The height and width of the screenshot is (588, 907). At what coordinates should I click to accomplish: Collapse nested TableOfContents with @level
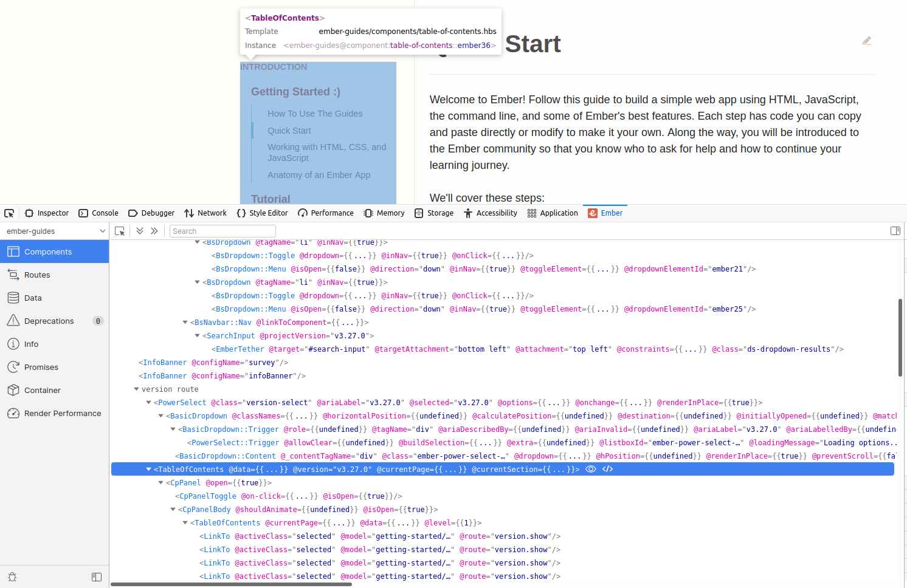(x=185, y=522)
